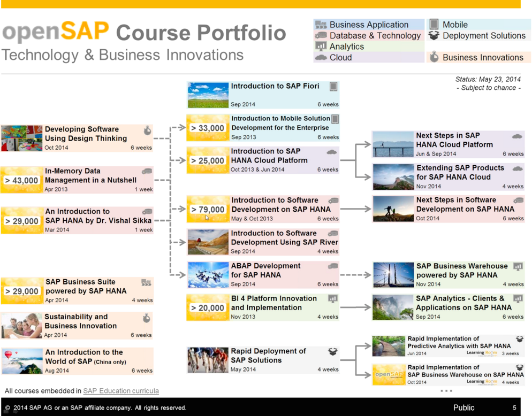Click '> 29,000' badge on Dr. Vishal Sikka card
The height and width of the screenshot is (416, 532).
[22, 221]
